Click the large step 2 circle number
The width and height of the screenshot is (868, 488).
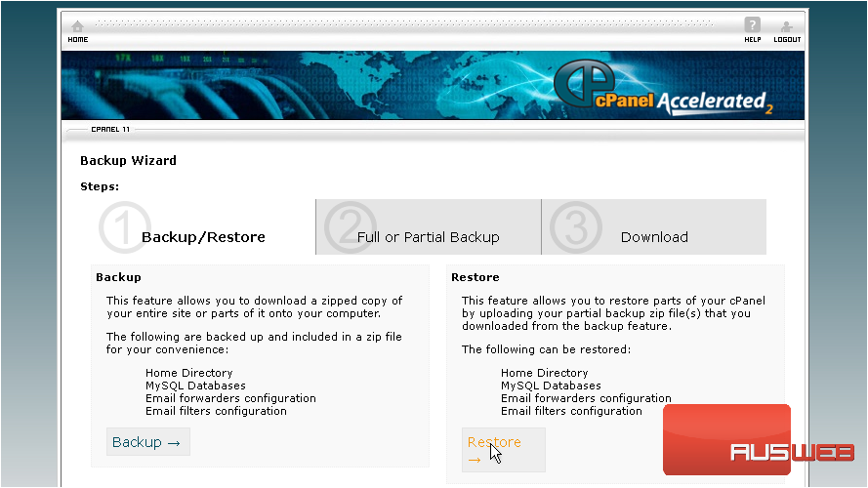click(x=344, y=227)
